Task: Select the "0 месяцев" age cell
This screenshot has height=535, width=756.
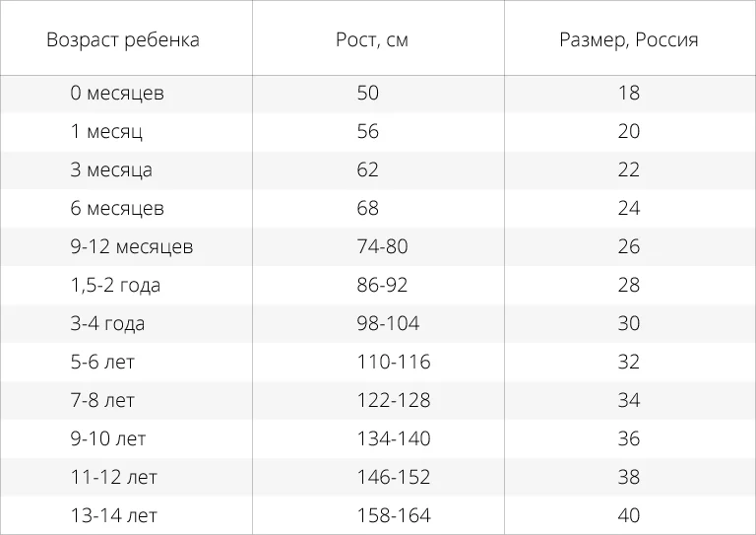Action: point(117,94)
